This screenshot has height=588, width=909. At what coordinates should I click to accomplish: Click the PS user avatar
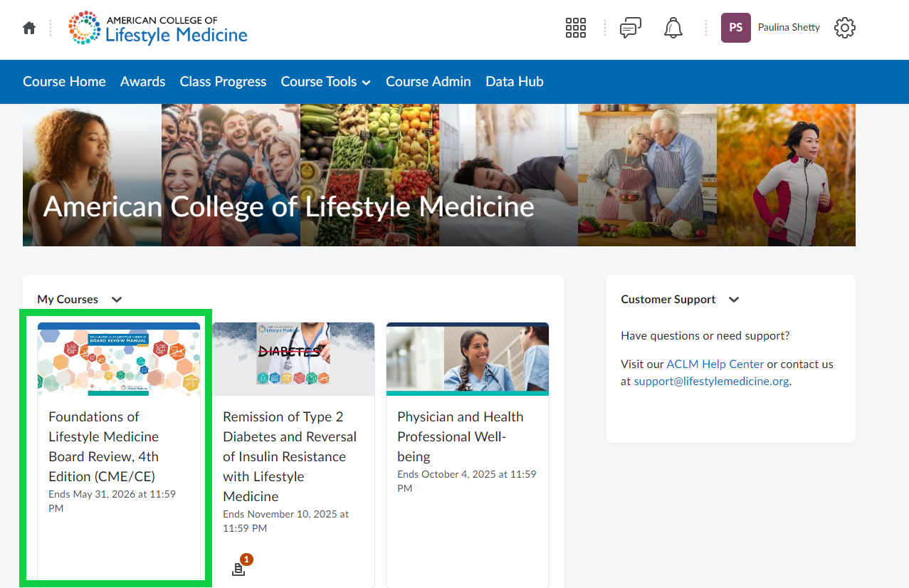pos(736,28)
